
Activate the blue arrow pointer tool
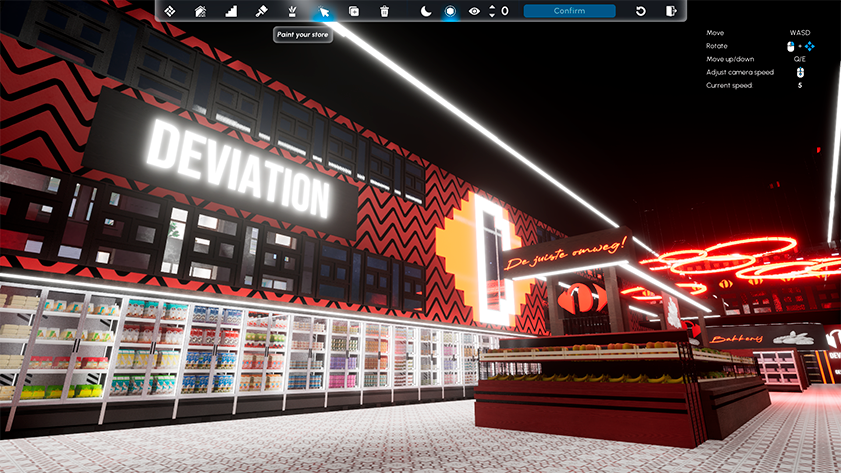coord(323,12)
